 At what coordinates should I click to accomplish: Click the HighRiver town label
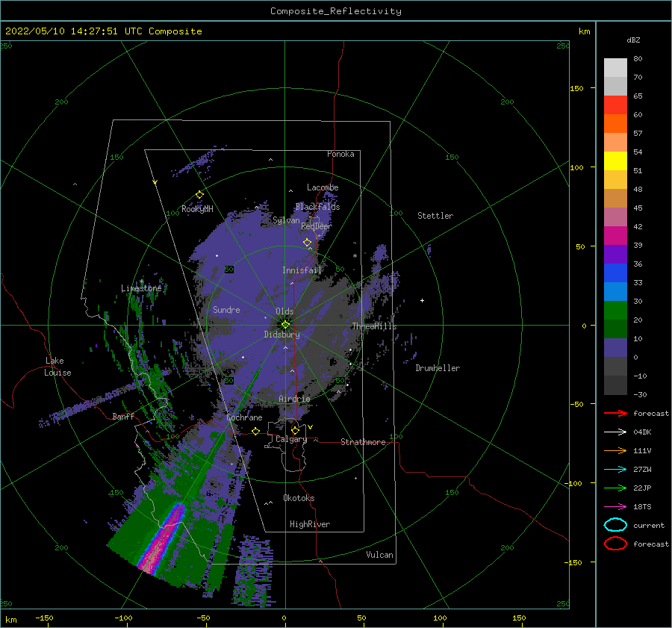[310, 524]
